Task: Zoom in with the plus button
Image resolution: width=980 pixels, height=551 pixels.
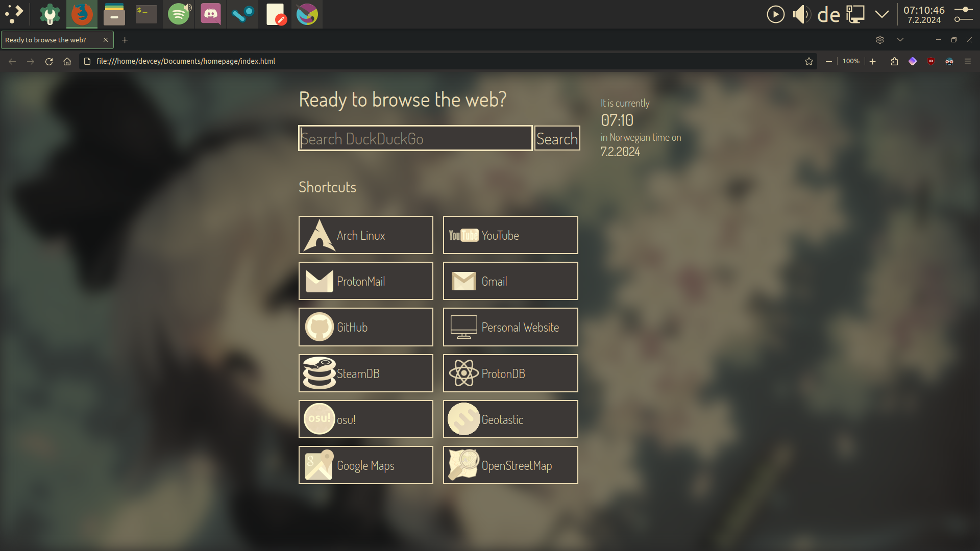Action: tap(873, 61)
